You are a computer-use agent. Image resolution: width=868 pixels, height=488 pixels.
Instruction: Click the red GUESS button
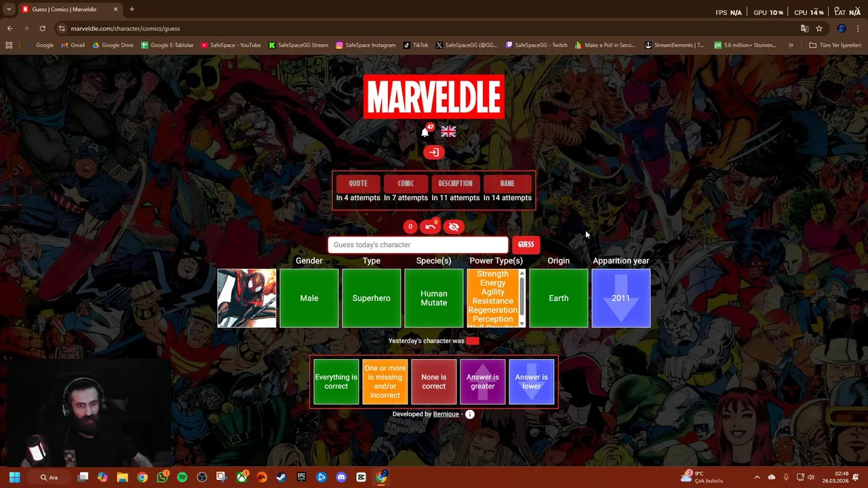pyautogui.click(x=526, y=245)
